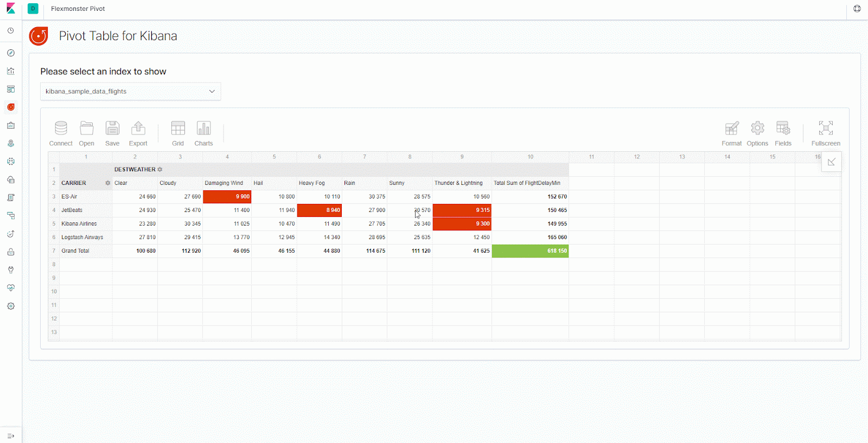This screenshot has height=443, width=868.
Task: Open Machine Learning icon in sidebar
Action: coord(11,162)
